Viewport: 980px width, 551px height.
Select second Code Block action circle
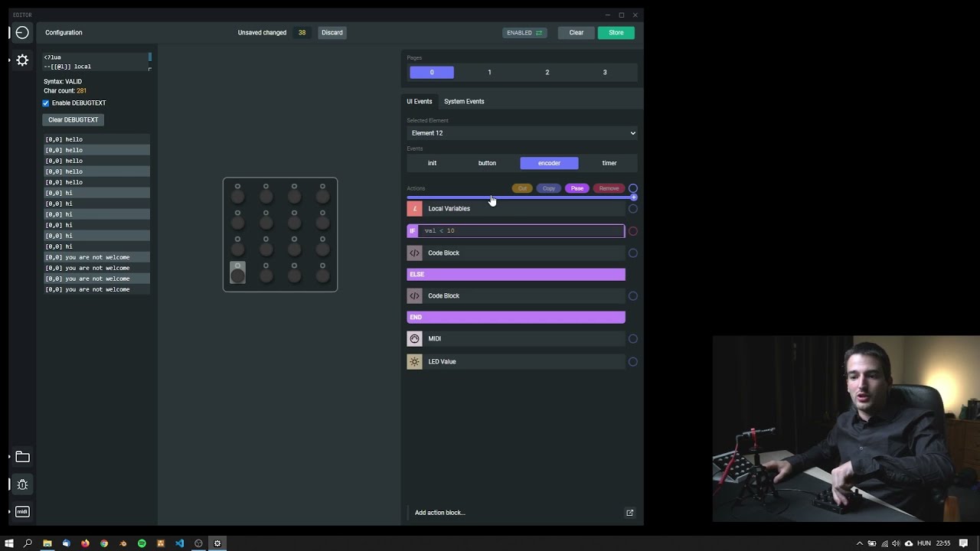click(633, 295)
